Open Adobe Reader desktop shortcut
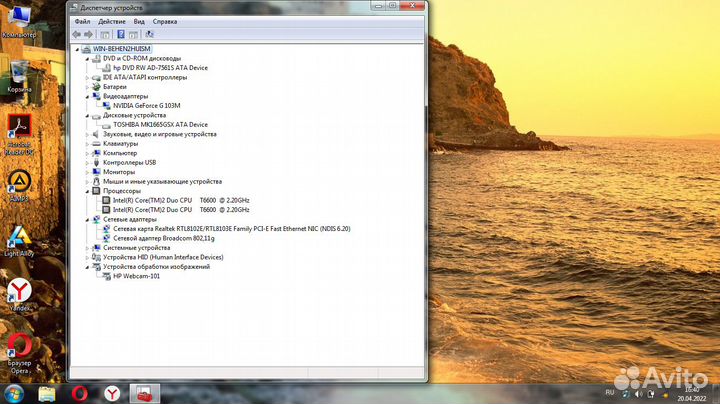 [19, 135]
